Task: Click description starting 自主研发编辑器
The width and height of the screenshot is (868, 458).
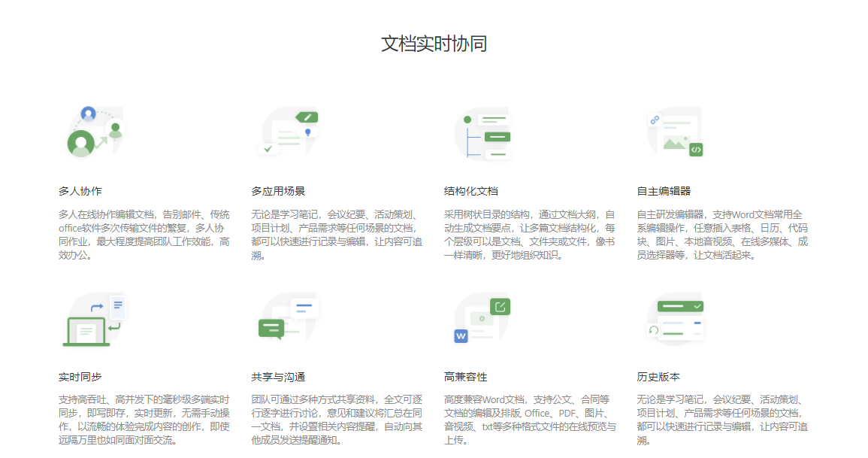Action: coord(722,235)
